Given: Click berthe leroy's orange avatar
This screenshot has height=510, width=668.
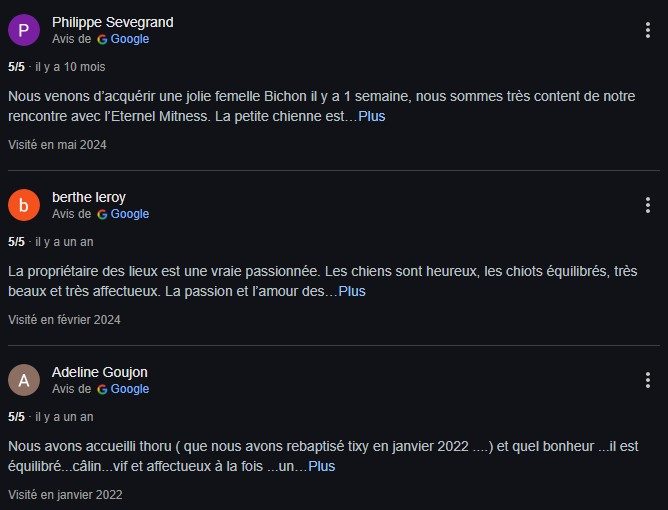Looking at the screenshot, I should (24, 205).
